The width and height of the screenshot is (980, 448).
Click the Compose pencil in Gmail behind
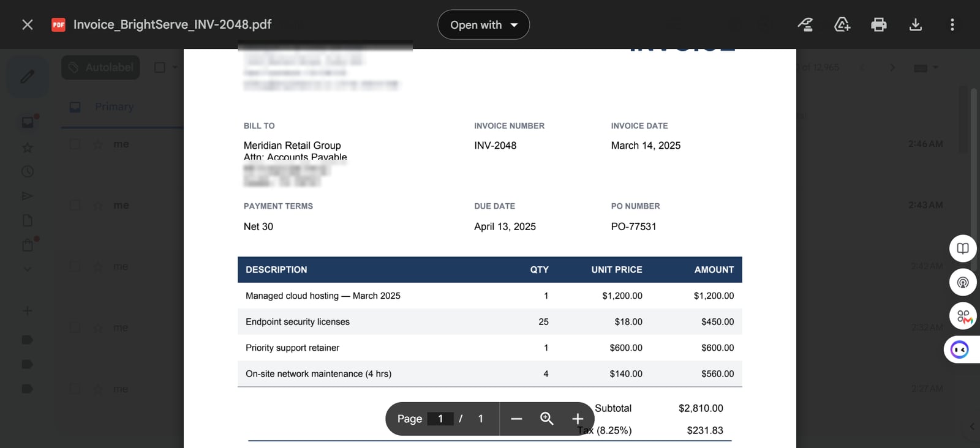(28, 77)
